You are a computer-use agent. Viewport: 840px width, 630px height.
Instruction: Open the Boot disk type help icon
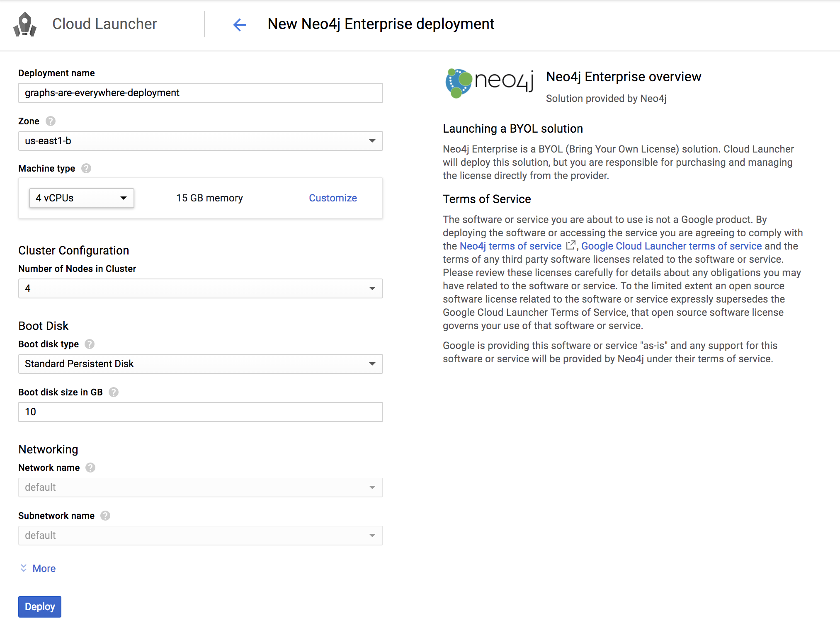point(90,344)
